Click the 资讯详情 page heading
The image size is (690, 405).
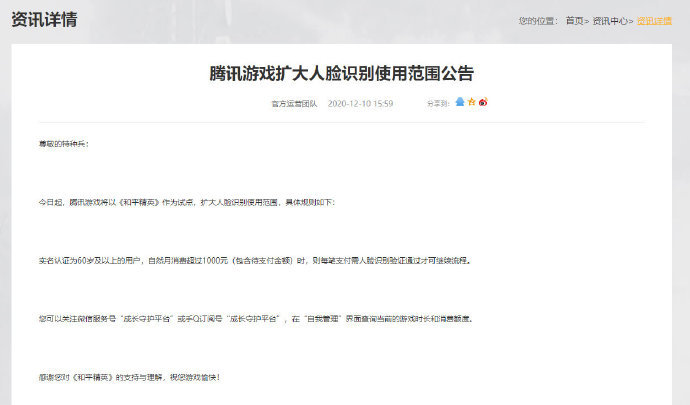coord(44,20)
